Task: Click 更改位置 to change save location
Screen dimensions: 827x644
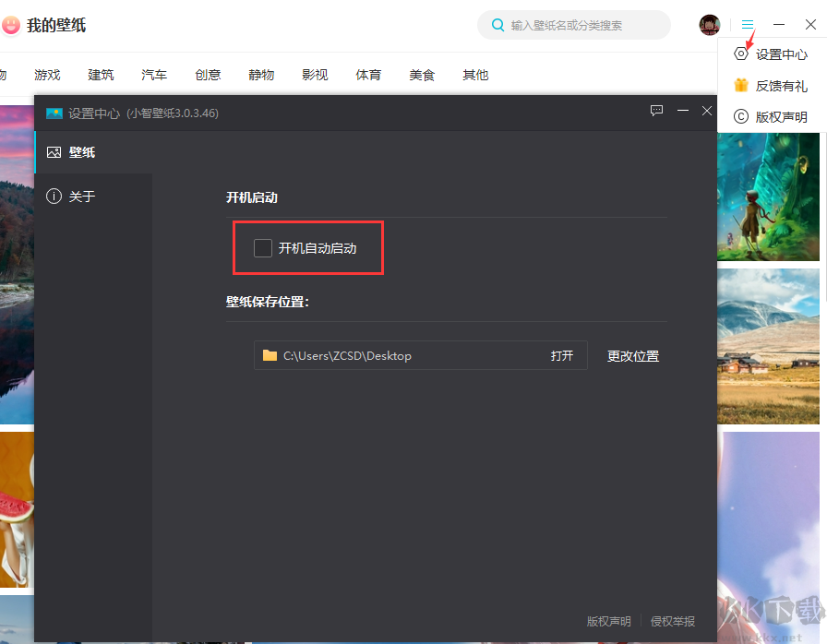Action: click(632, 355)
